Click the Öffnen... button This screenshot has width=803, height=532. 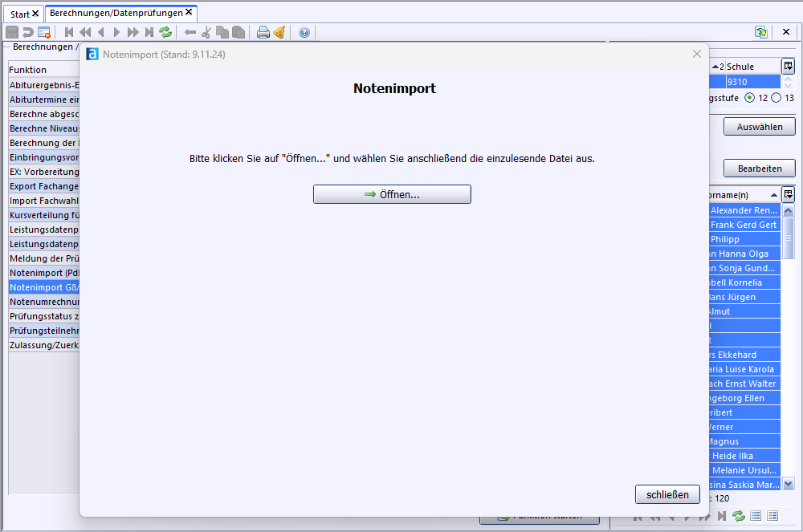392,194
